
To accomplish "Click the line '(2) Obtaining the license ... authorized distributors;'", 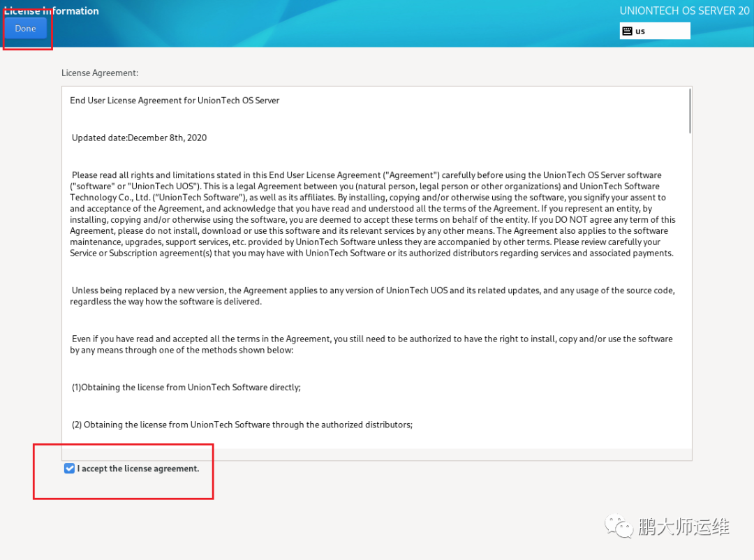I will coord(242,425).
